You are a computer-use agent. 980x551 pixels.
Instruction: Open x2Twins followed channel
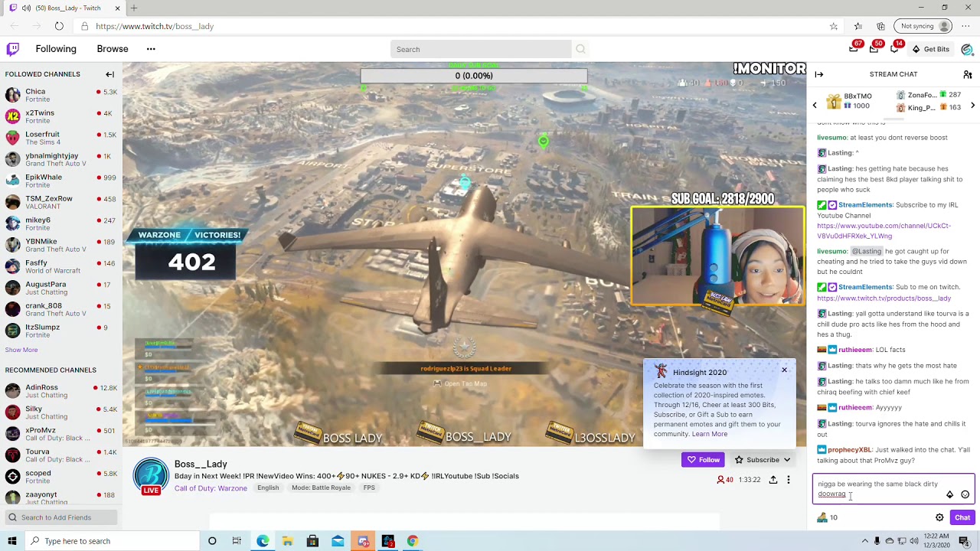pyautogui.click(x=61, y=117)
